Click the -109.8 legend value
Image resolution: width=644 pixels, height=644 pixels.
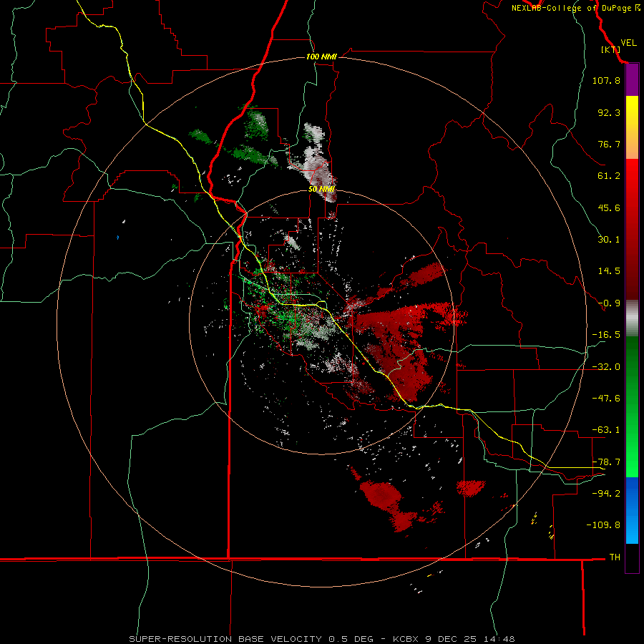coord(603,525)
